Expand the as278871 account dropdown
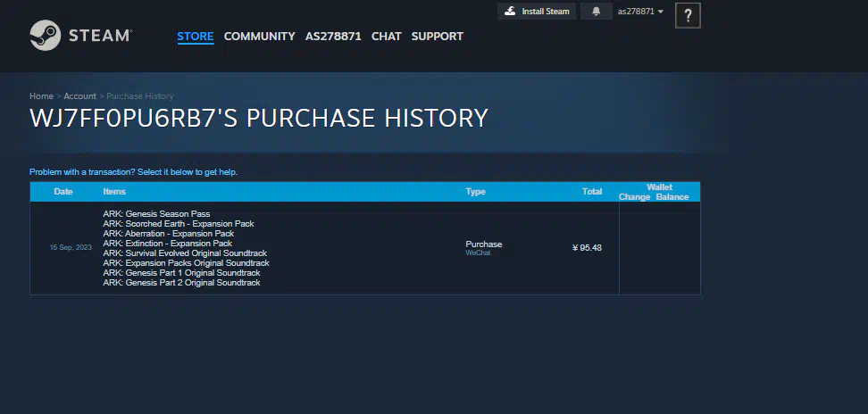868x414 pixels. [640, 11]
